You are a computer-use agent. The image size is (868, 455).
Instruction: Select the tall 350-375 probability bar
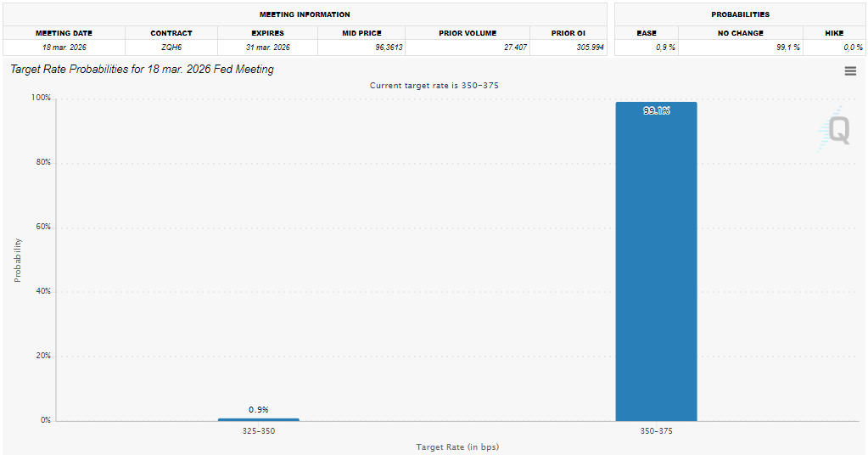656,261
